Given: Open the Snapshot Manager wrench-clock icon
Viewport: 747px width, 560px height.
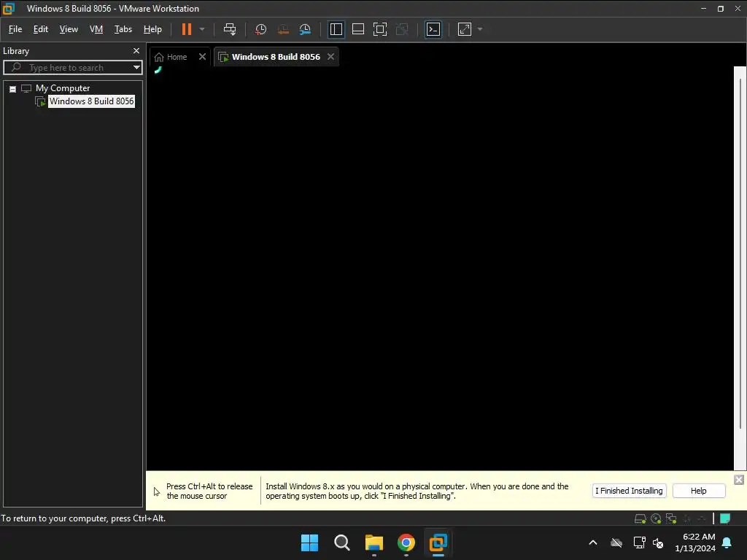Looking at the screenshot, I should [305, 29].
